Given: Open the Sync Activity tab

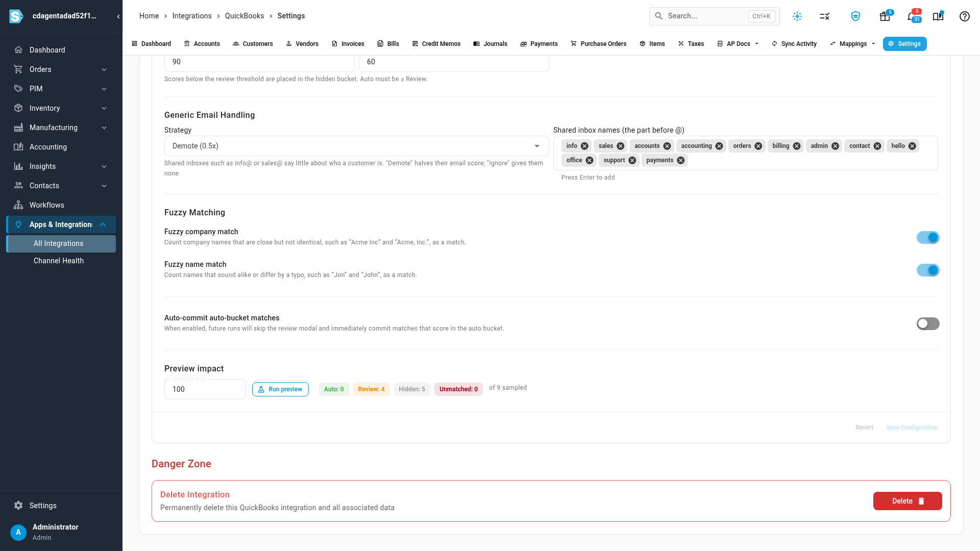Looking at the screenshot, I should pyautogui.click(x=794, y=44).
